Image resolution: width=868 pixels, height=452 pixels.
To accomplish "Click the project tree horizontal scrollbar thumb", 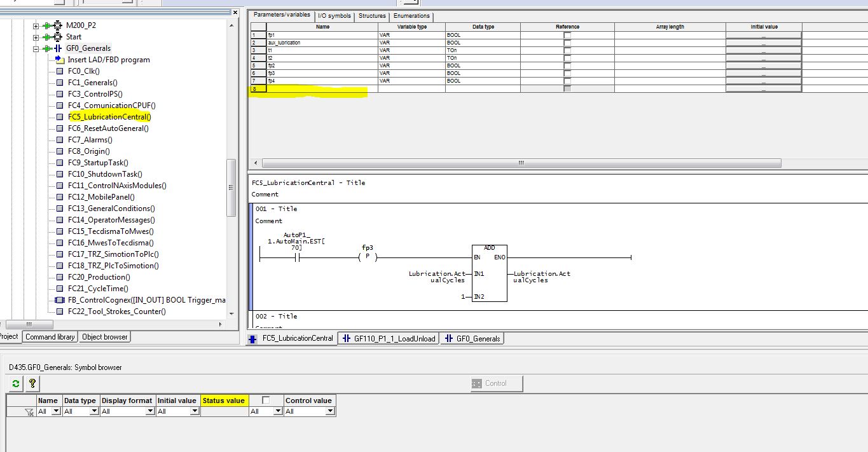I will pyautogui.click(x=29, y=324).
